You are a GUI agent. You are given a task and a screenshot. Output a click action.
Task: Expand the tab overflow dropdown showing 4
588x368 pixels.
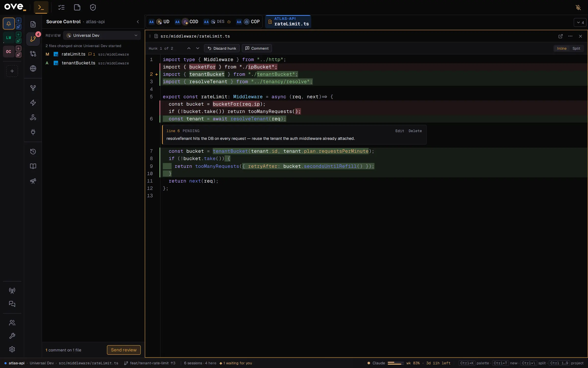click(580, 23)
